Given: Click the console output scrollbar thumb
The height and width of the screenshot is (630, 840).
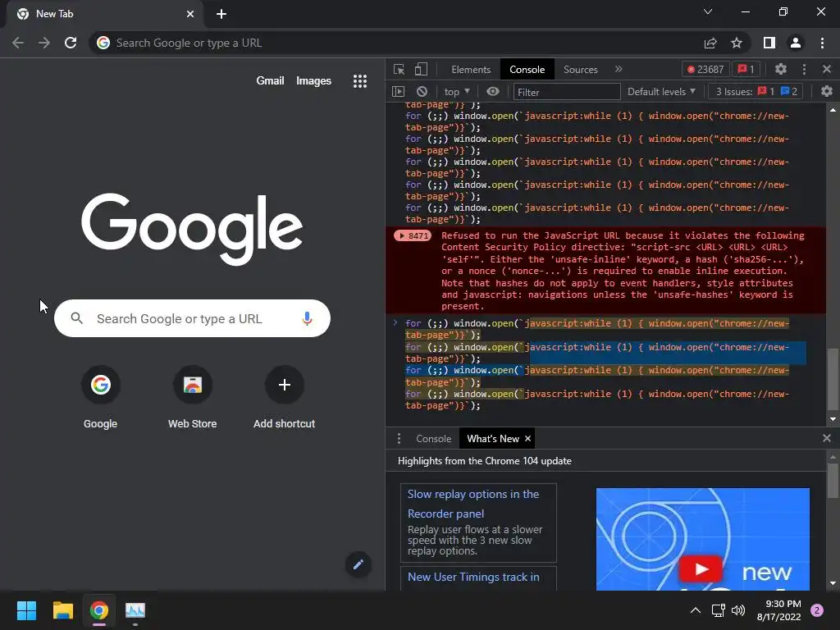Looking at the screenshot, I should [833, 379].
